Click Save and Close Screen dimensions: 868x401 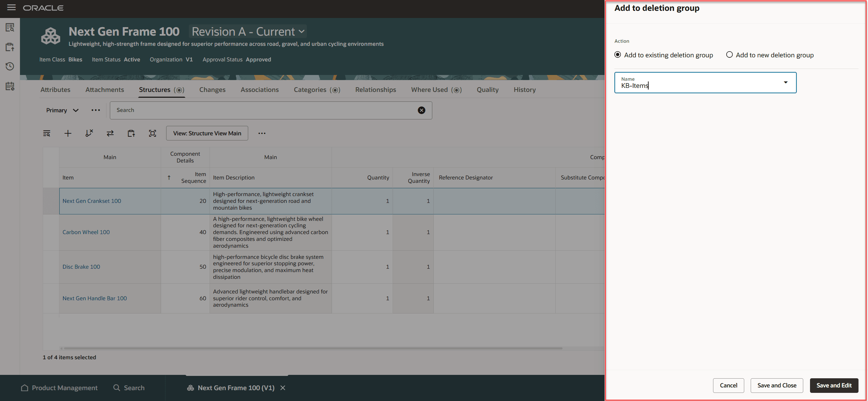pyautogui.click(x=777, y=385)
